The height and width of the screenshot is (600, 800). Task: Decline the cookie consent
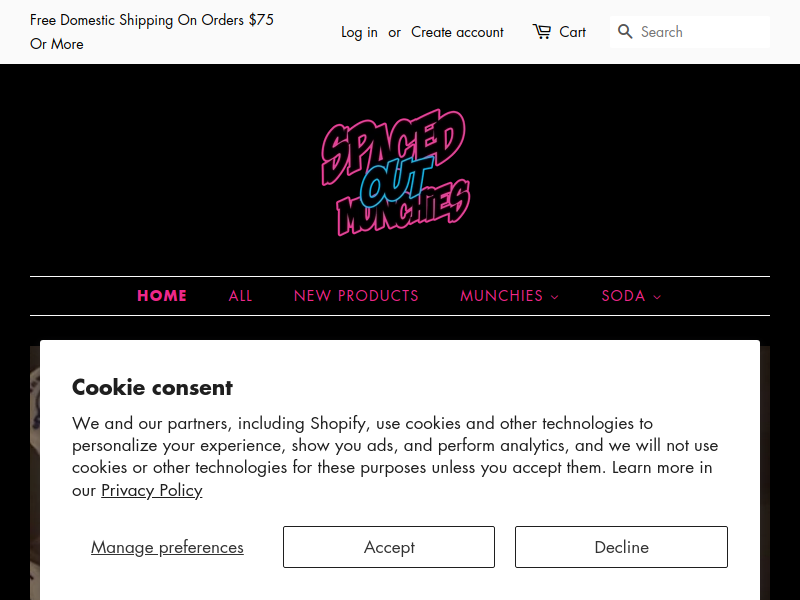[x=621, y=547]
